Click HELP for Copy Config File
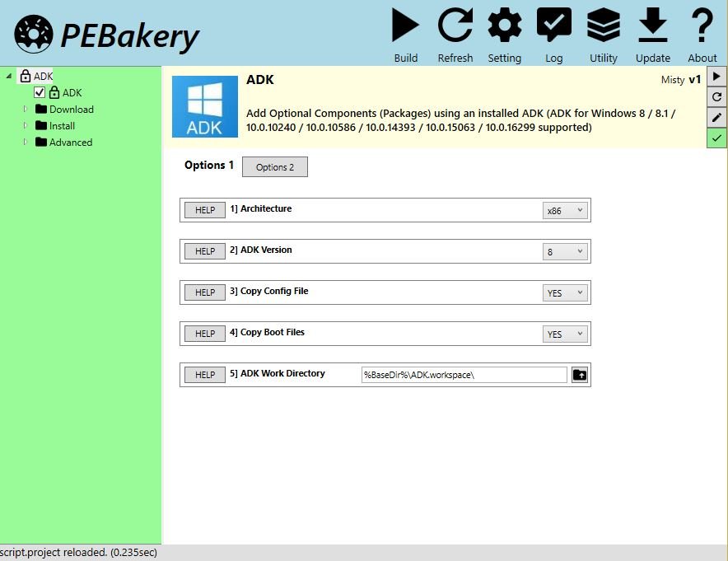The width and height of the screenshot is (728, 561). tap(205, 292)
